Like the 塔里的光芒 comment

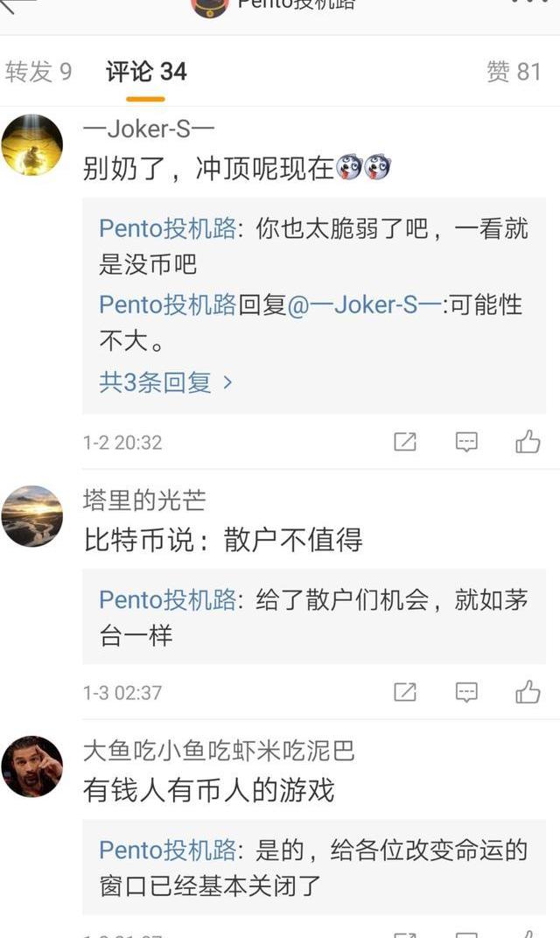click(x=528, y=692)
